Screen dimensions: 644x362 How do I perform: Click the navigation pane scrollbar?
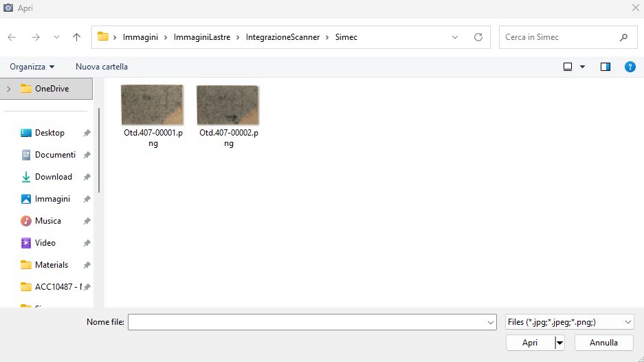click(x=98, y=150)
